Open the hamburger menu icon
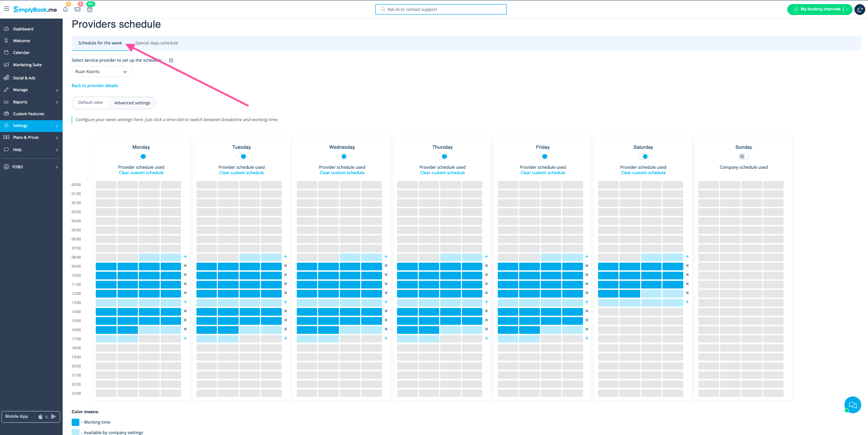The height and width of the screenshot is (435, 868). pyautogui.click(x=6, y=9)
